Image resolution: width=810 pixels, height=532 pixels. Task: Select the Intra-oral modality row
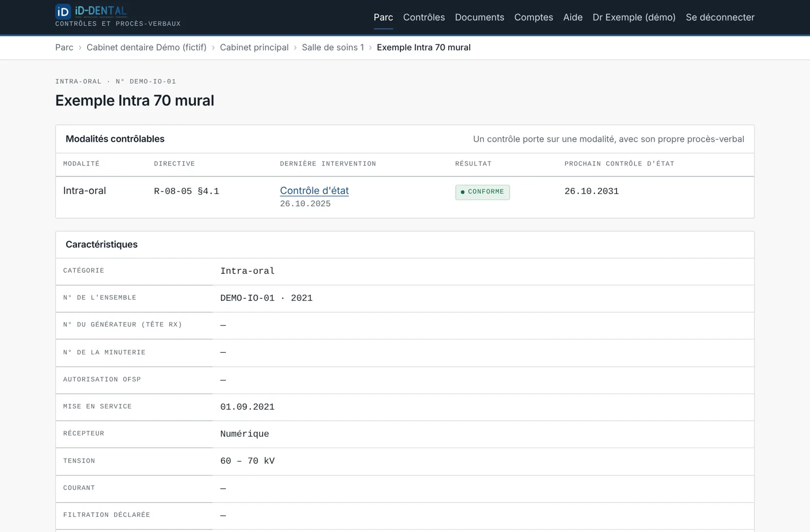tap(404, 197)
